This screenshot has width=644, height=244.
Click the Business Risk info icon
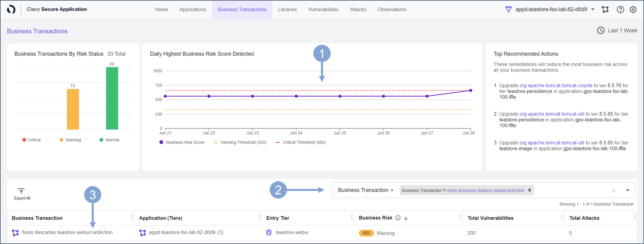pyautogui.click(x=398, y=218)
